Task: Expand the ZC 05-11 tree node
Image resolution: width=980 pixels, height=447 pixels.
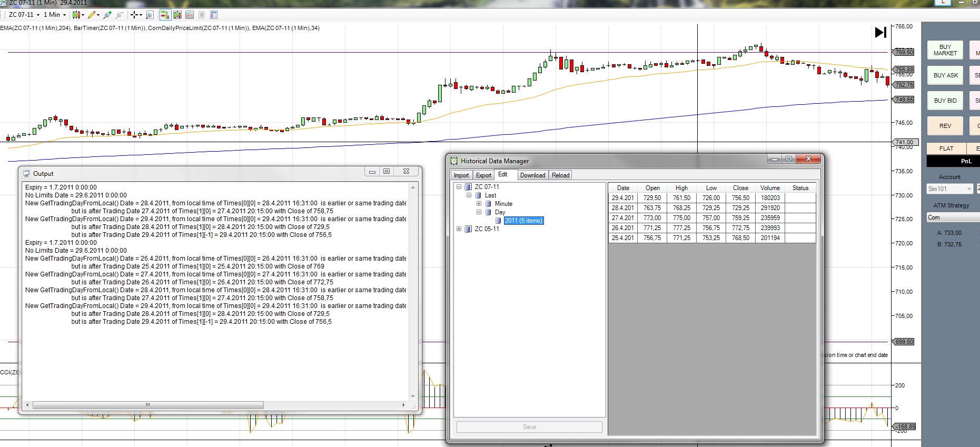Action: coord(459,229)
